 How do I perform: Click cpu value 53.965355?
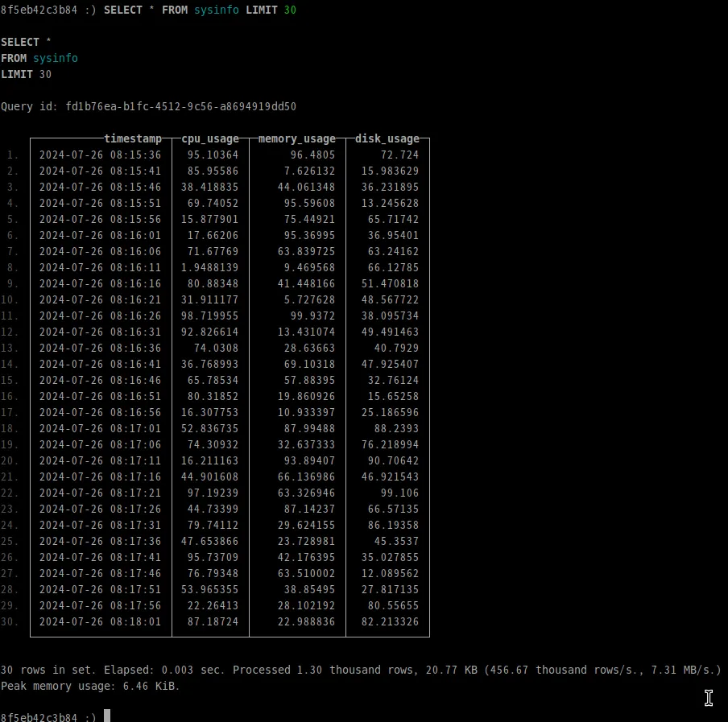(x=209, y=589)
